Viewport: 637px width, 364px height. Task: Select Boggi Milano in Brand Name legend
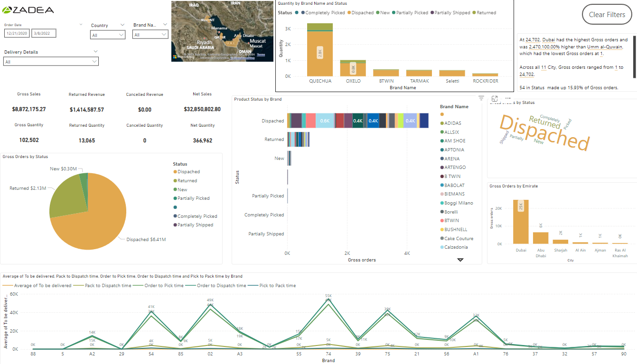pos(456,203)
